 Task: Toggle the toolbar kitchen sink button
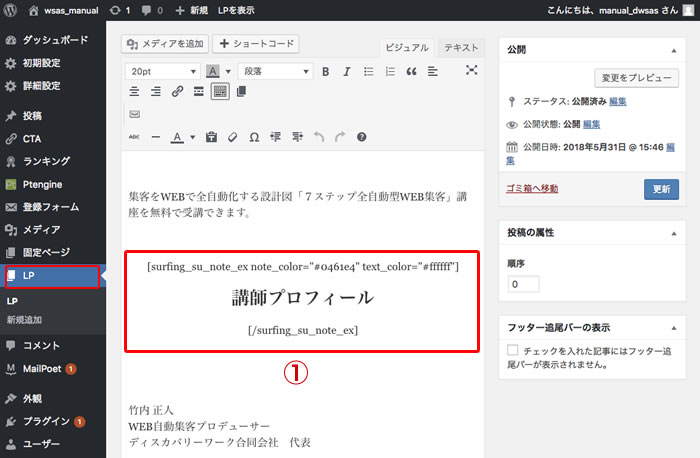pyautogui.click(x=220, y=92)
